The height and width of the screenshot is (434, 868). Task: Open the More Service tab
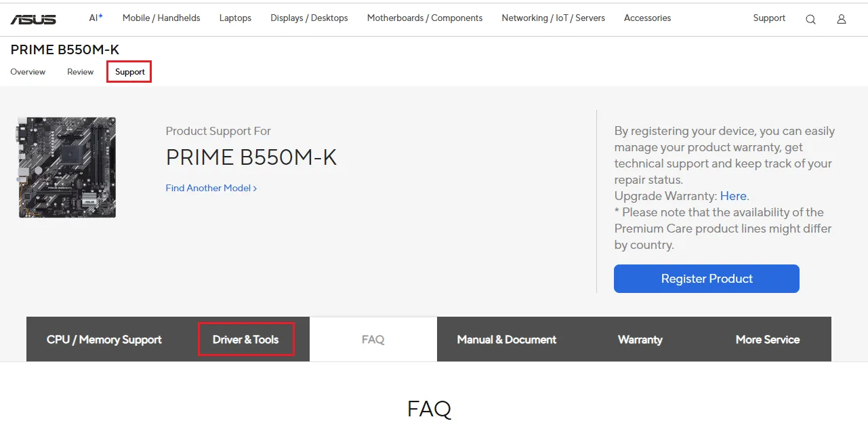click(x=768, y=339)
